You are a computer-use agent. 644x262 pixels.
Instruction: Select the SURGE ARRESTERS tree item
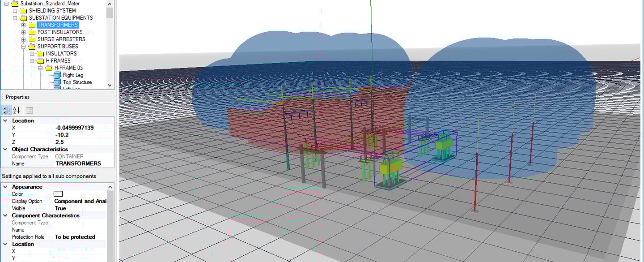point(61,39)
